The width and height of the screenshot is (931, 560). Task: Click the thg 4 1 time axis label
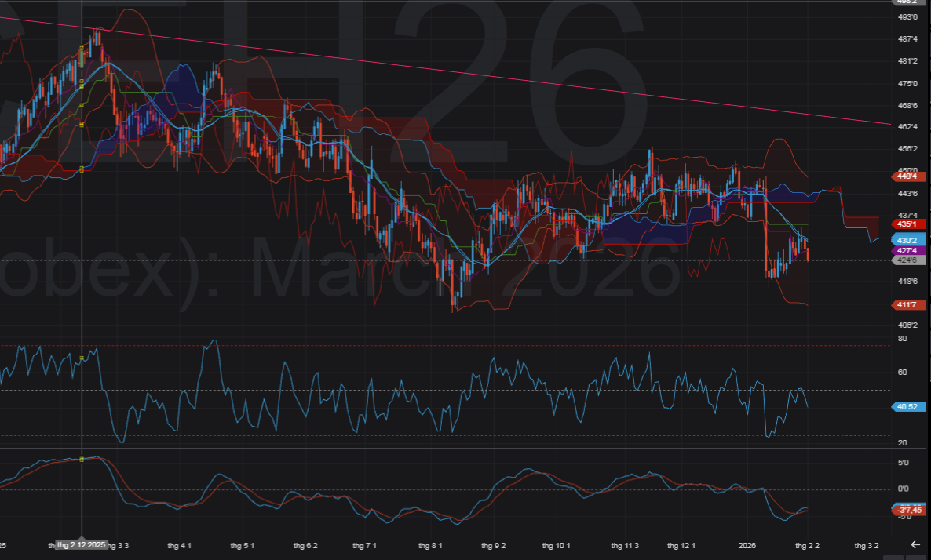181,545
